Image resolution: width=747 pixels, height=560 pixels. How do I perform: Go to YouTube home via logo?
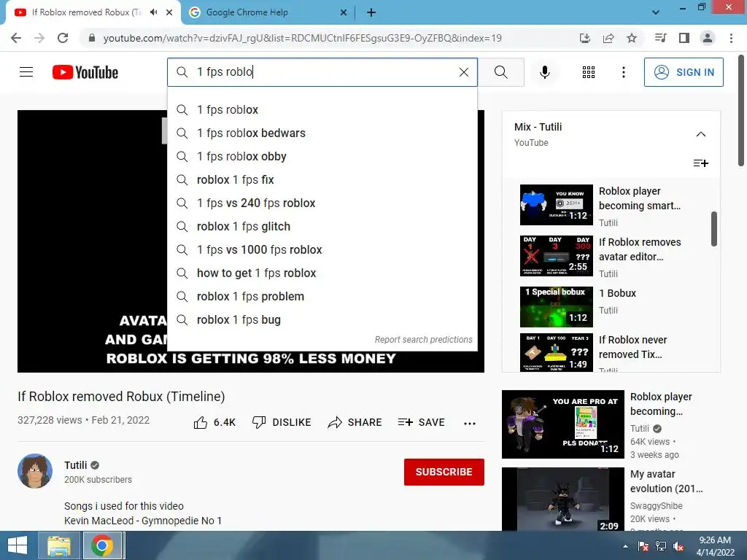click(85, 72)
